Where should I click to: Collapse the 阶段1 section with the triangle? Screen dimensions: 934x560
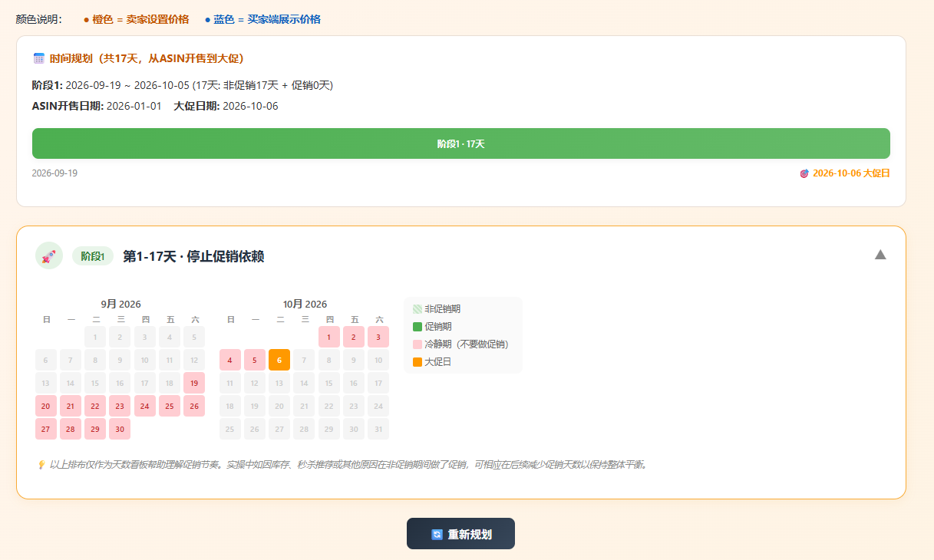880,255
